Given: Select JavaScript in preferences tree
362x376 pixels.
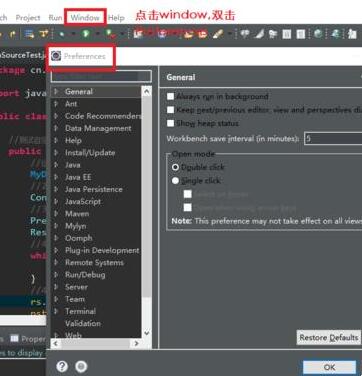Looking at the screenshot, I should 83,201.
